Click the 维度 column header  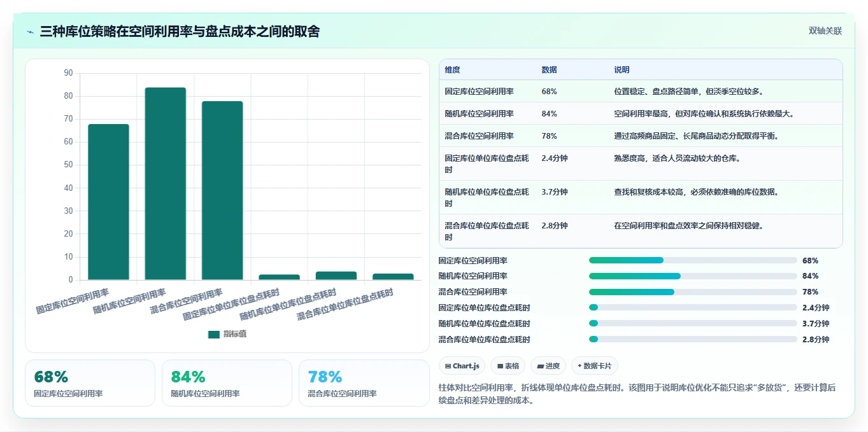coord(453,70)
